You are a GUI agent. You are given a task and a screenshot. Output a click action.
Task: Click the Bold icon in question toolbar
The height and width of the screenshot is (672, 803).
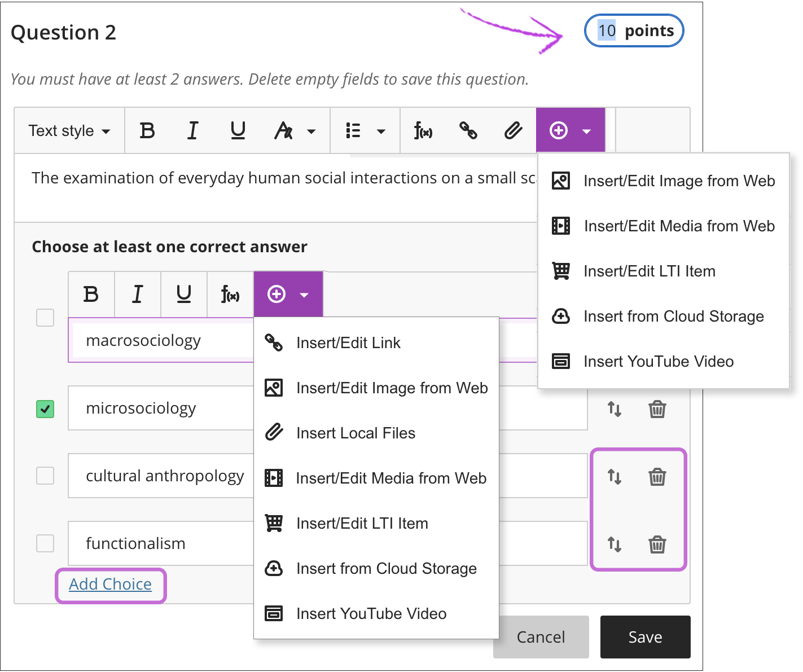[x=147, y=131]
